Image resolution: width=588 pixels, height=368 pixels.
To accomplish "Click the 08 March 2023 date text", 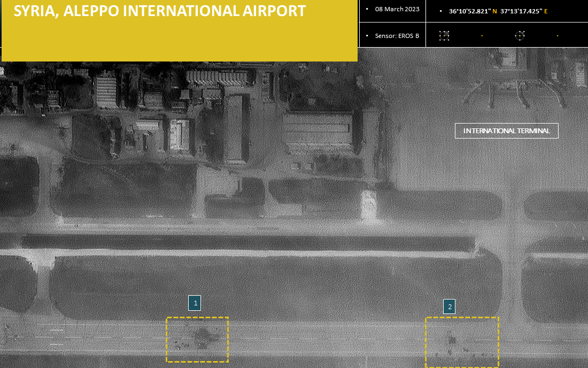I will click(x=397, y=9).
